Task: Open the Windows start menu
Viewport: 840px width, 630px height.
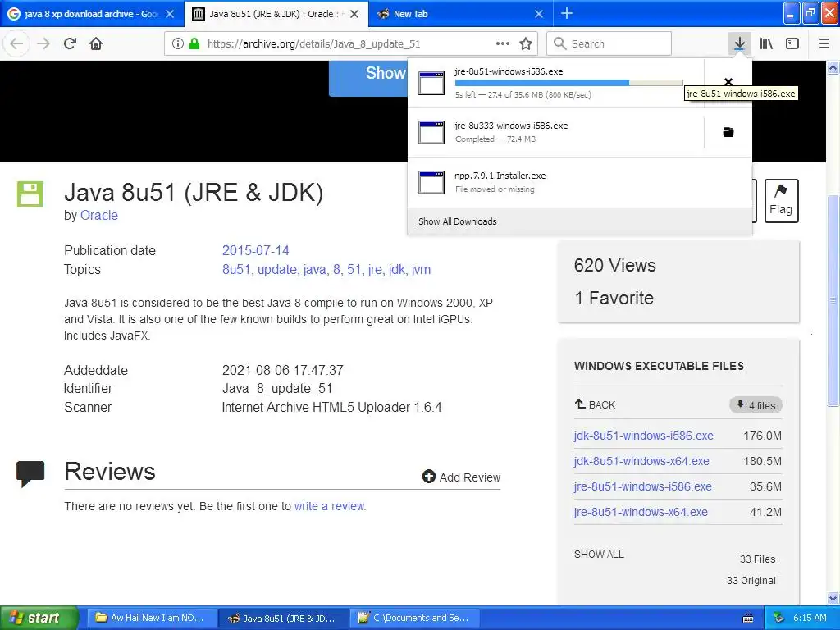Action: pos(39,618)
